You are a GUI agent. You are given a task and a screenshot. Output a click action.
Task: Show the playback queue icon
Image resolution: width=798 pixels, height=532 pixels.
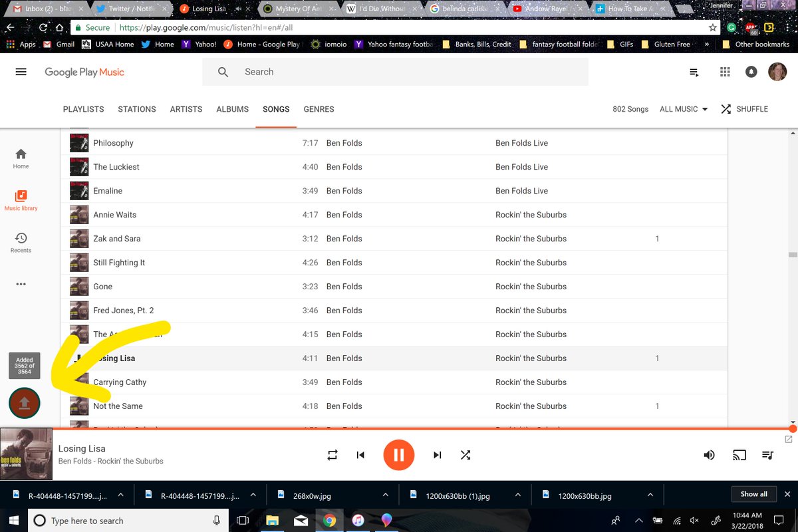coord(768,455)
